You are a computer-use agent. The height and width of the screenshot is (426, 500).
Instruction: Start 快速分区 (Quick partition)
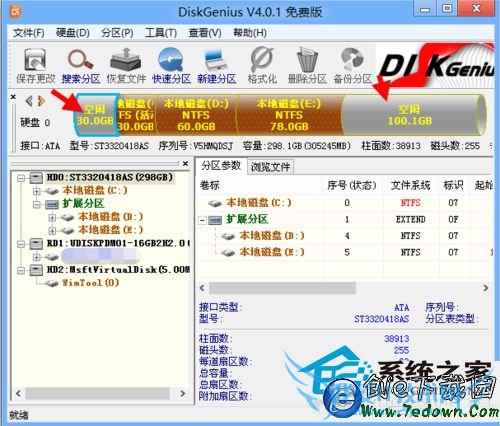171,66
